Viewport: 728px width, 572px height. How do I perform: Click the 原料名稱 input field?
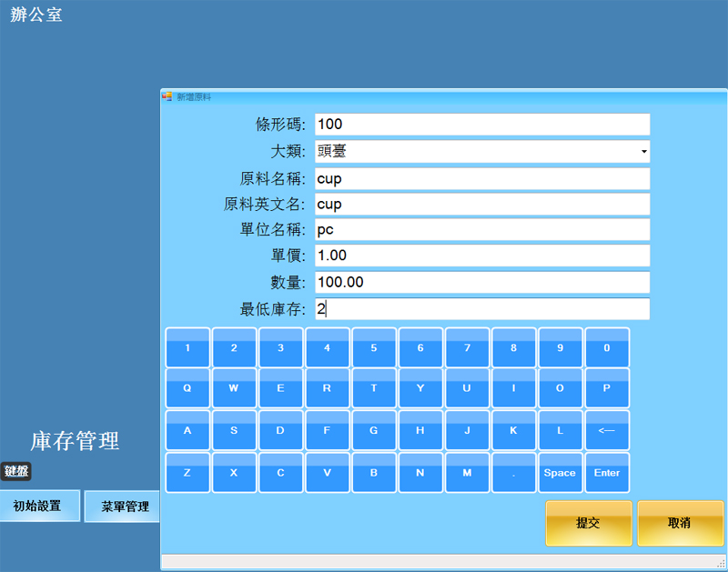click(x=482, y=179)
